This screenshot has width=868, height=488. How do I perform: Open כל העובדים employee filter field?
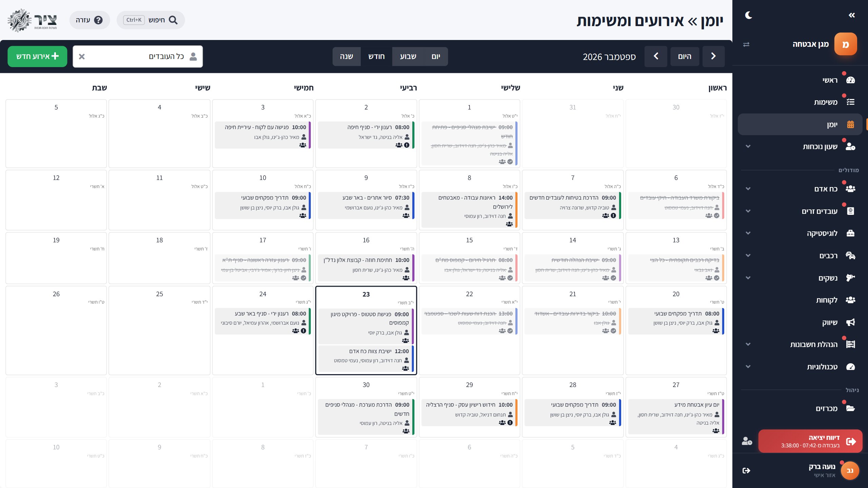[x=138, y=56]
